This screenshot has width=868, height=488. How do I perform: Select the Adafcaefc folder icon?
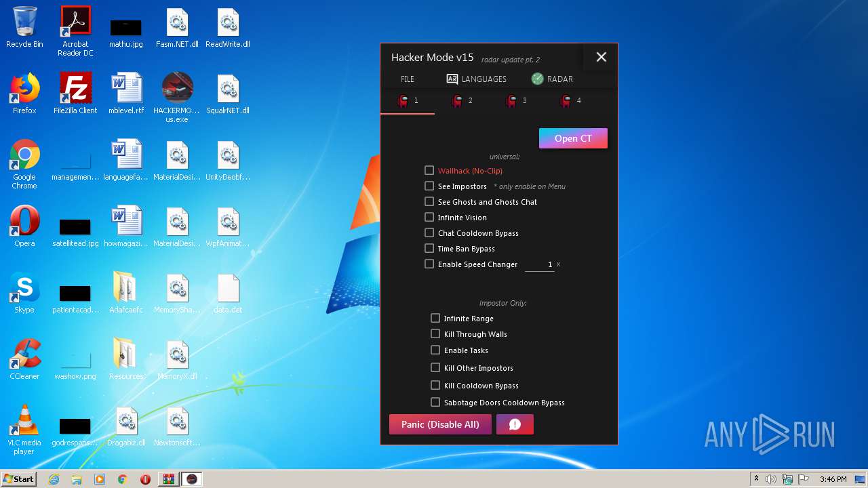(126, 293)
